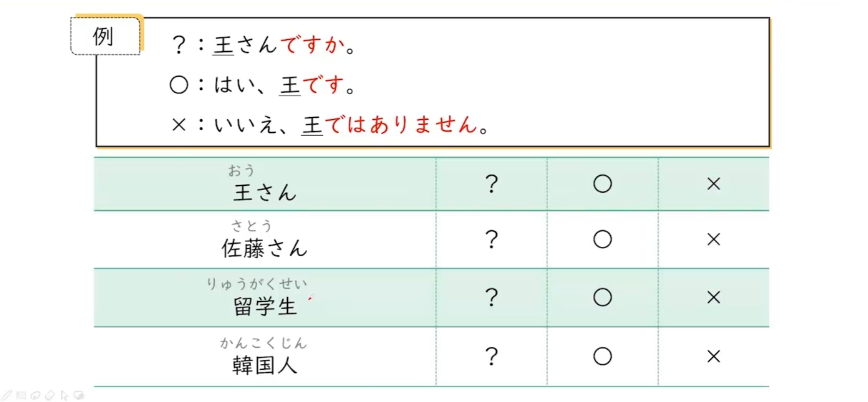
Task: Click the question mark in 王さん row
Action: 491,184
